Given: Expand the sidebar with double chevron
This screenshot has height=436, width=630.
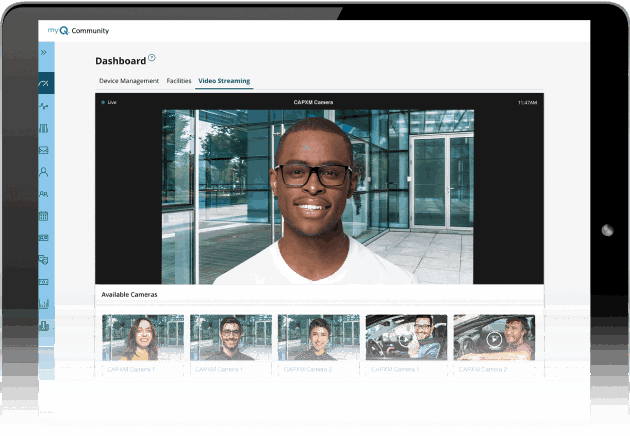Looking at the screenshot, I should (44, 52).
